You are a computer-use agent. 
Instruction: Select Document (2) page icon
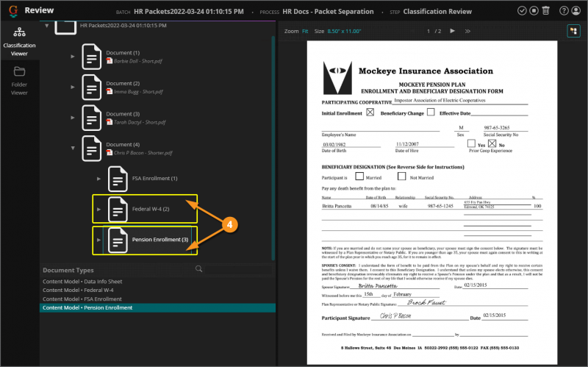point(91,87)
